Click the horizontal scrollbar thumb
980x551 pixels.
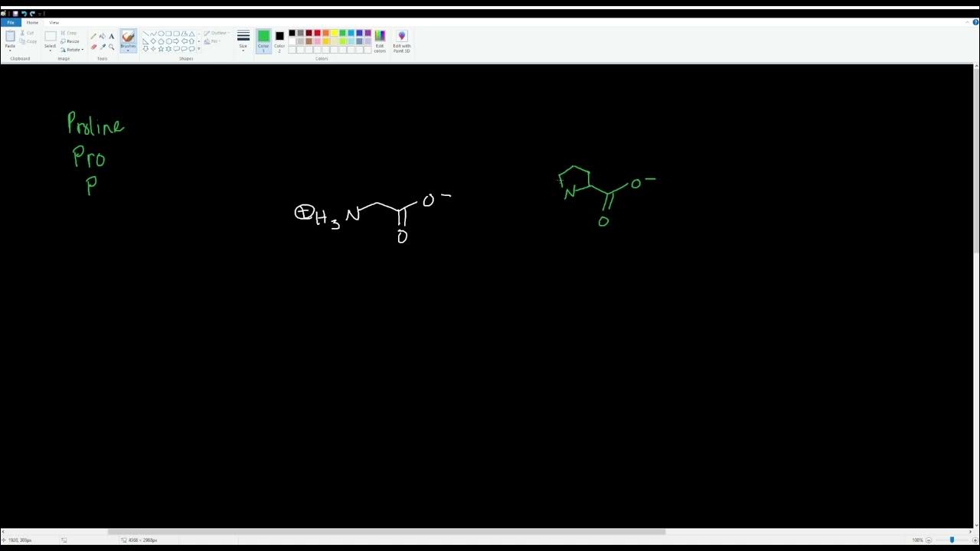[x=387, y=532]
